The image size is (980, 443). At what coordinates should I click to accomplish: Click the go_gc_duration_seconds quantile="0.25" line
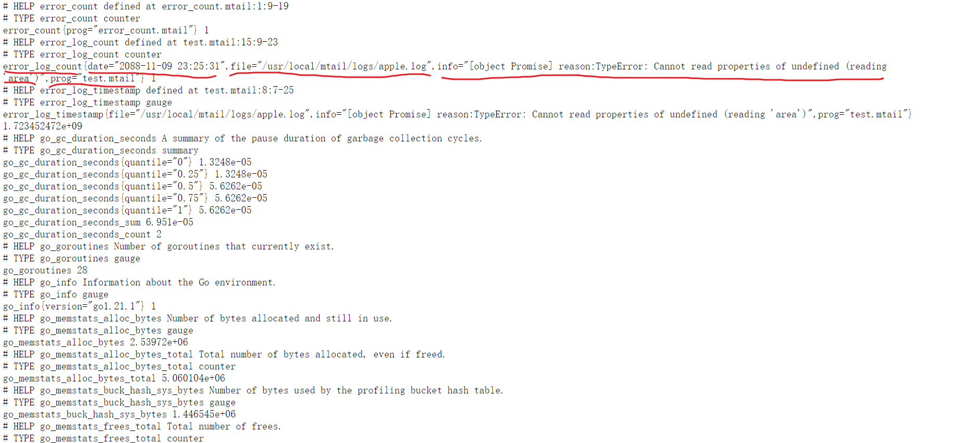135,174
